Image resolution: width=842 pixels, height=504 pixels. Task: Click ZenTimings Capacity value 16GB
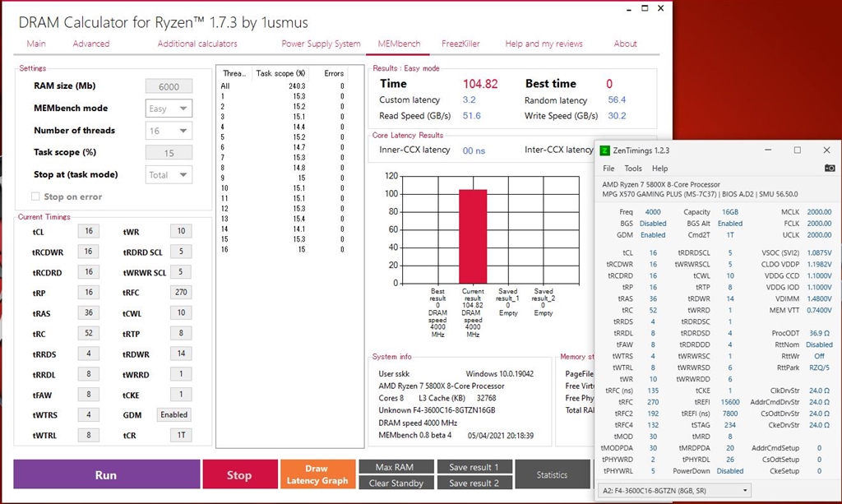click(x=730, y=212)
